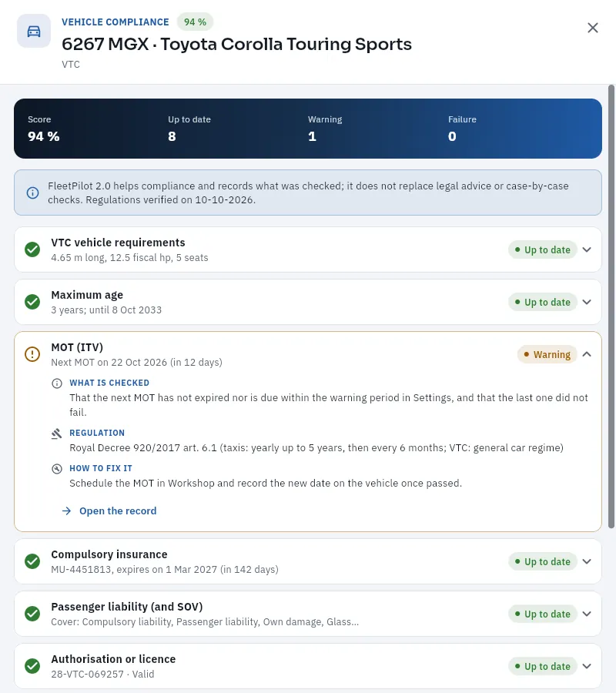The image size is (616, 693).
Task: Click the Failure count '0' in the summary
Action: point(452,136)
